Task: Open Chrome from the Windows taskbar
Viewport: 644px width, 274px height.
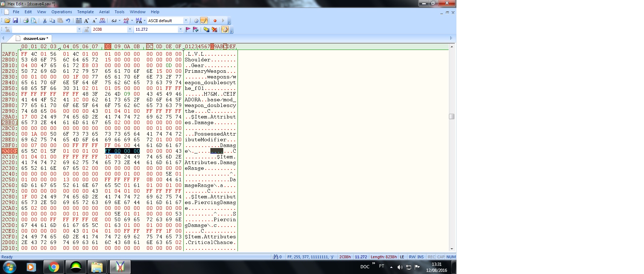Action: click(x=54, y=267)
